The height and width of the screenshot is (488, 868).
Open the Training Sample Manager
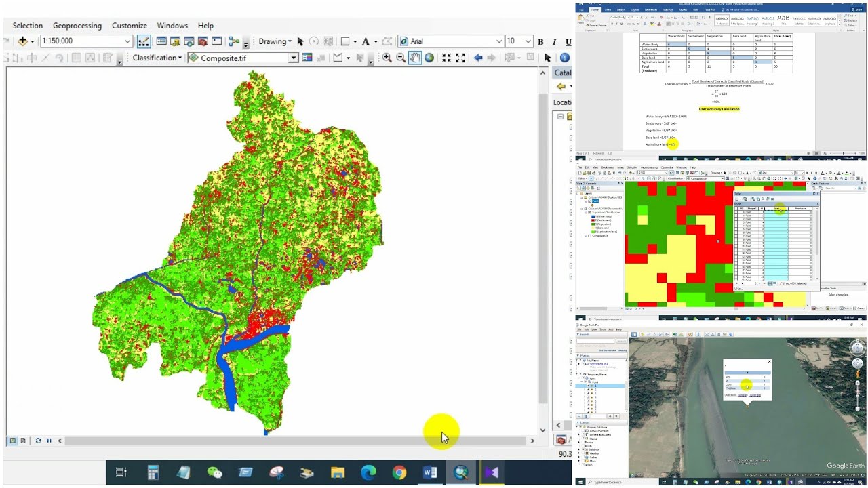point(307,58)
